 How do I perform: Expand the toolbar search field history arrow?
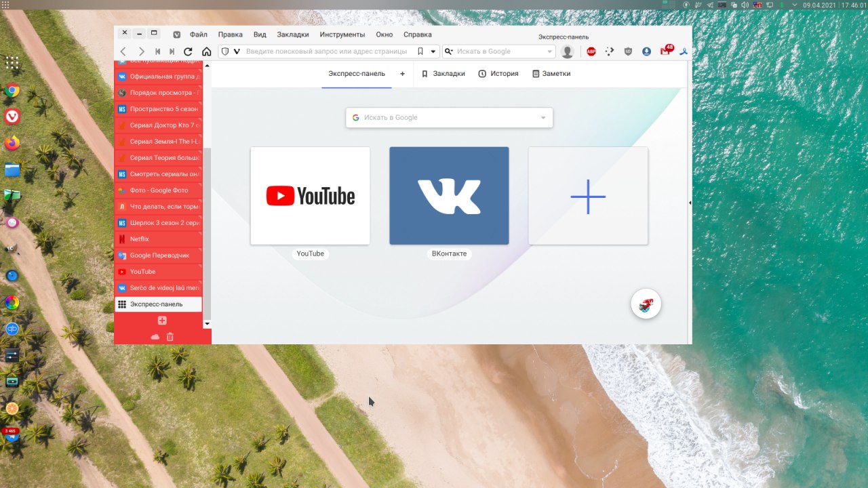click(x=550, y=52)
